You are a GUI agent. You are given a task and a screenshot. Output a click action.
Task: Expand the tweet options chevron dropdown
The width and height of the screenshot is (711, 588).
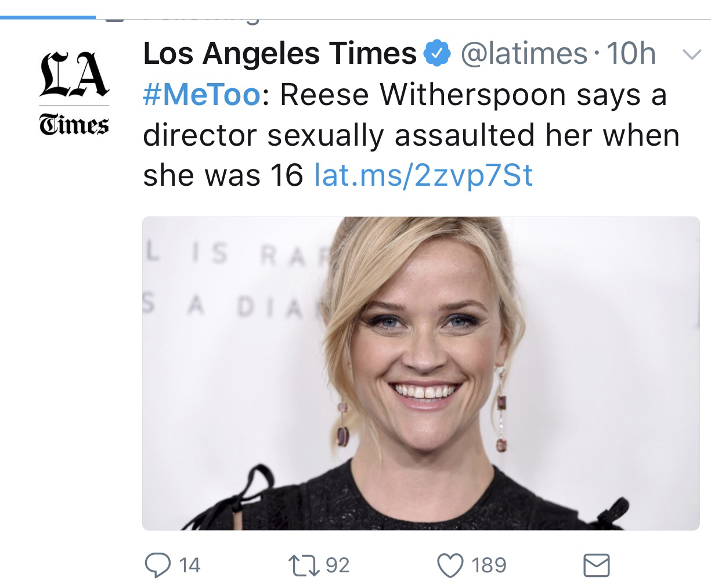pyautogui.click(x=690, y=55)
